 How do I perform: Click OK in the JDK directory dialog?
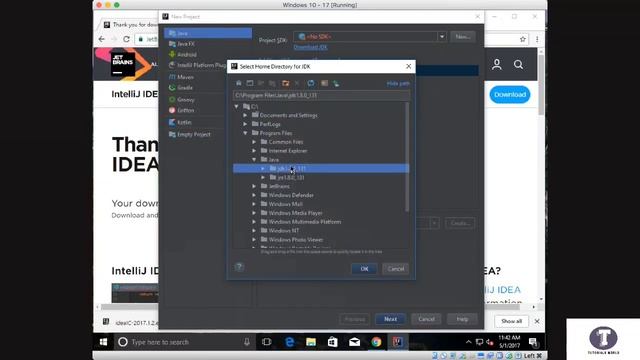pyautogui.click(x=364, y=269)
